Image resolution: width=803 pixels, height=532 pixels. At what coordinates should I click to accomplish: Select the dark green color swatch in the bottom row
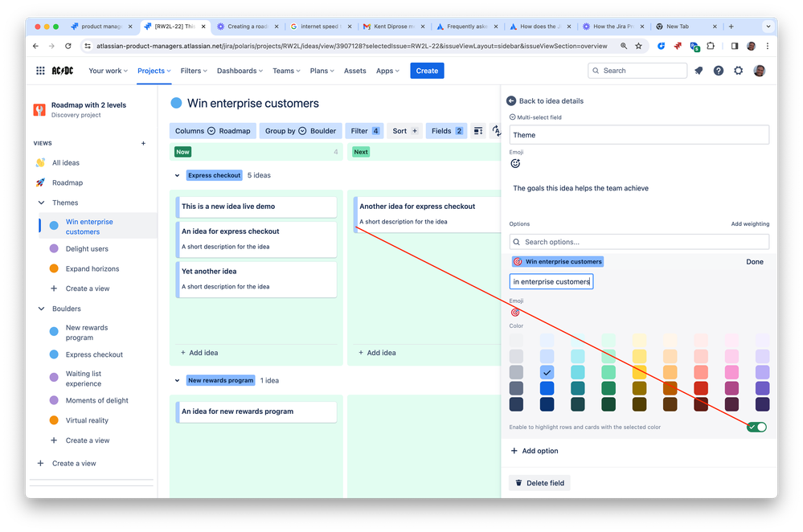tap(608, 404)
